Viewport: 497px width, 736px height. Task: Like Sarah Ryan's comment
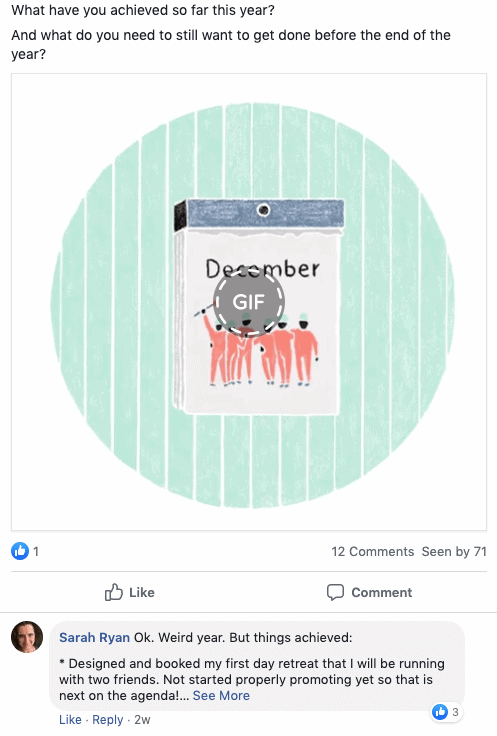70,720
